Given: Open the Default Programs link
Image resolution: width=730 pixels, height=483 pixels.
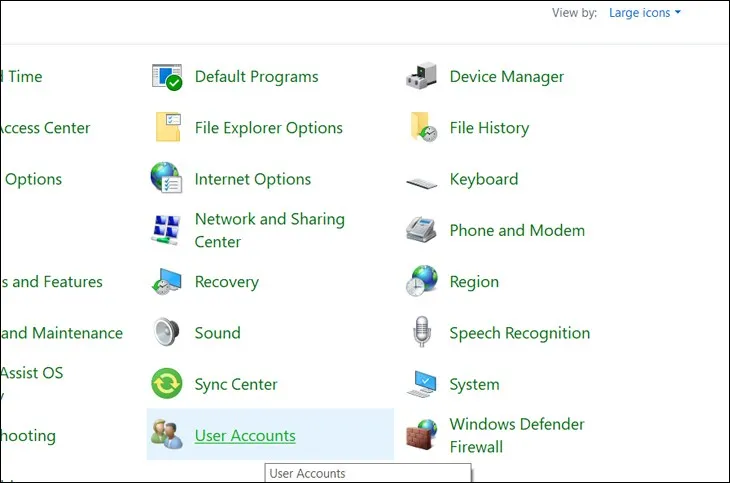Looking at the screenshot, I should [257, 76].
